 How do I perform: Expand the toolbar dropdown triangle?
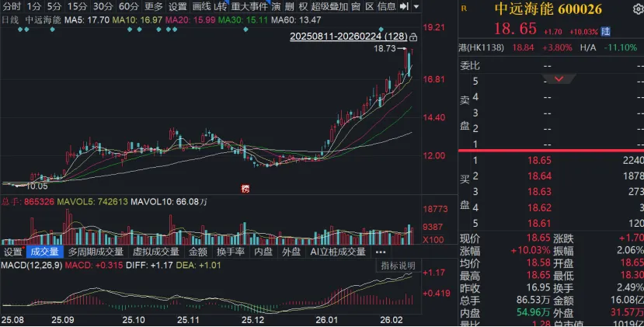click(416, 6)
